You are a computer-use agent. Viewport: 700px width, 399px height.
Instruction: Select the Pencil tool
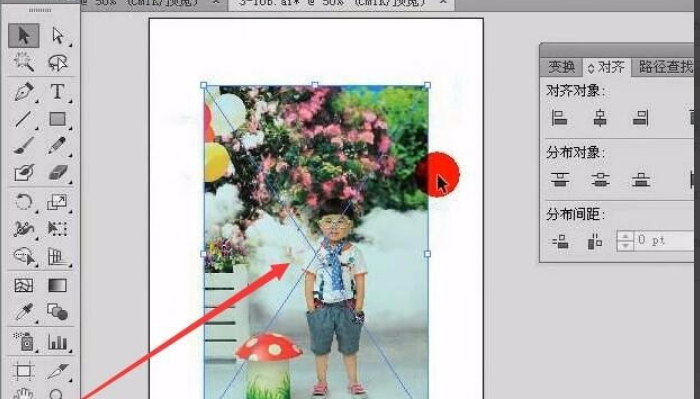57,145
